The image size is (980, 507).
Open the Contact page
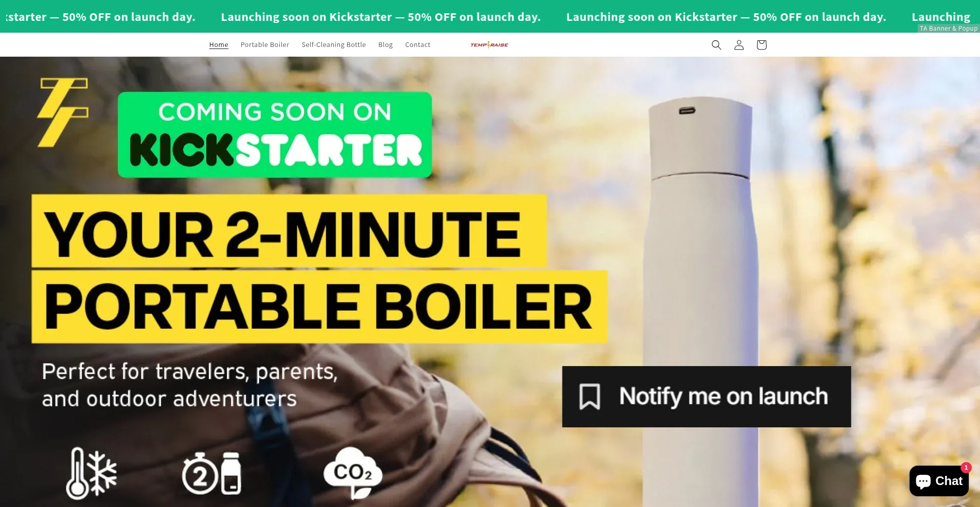(418, 45)
